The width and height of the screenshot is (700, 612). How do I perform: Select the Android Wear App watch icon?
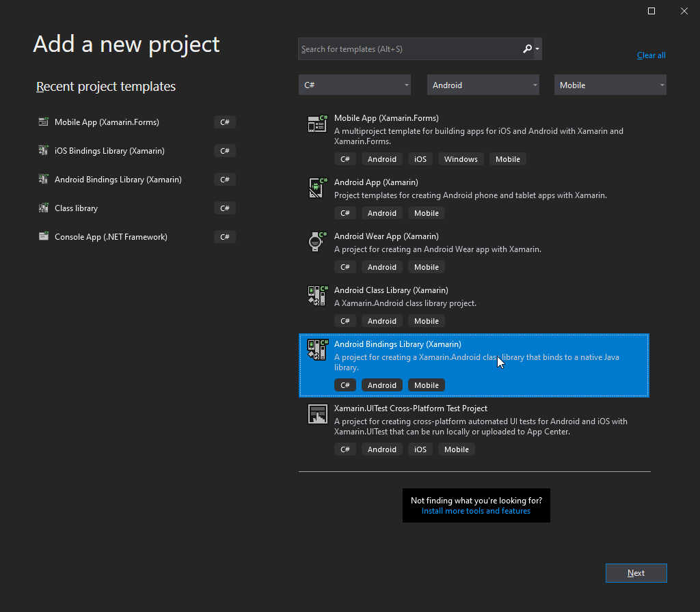(x=317, y=242)
